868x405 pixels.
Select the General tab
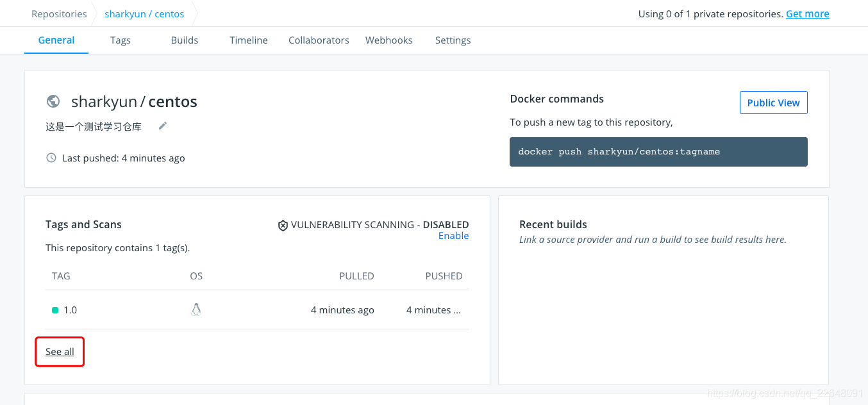tap(56, 40)
